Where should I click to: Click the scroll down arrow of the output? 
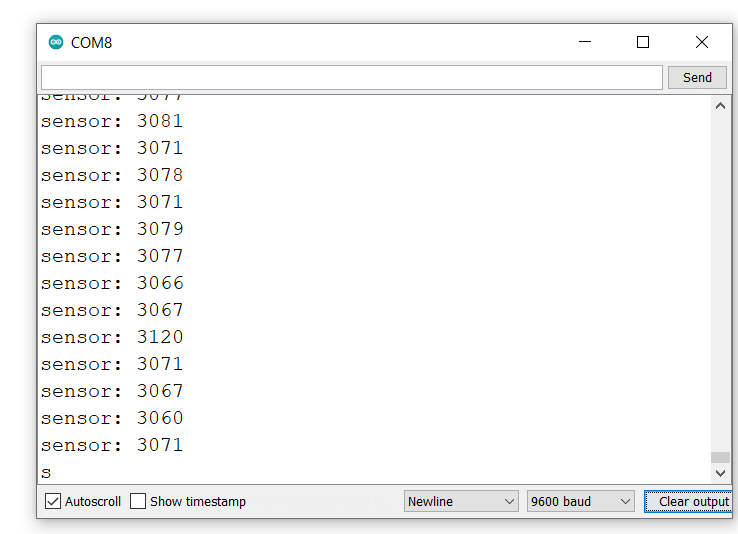(x=721, y=473)
